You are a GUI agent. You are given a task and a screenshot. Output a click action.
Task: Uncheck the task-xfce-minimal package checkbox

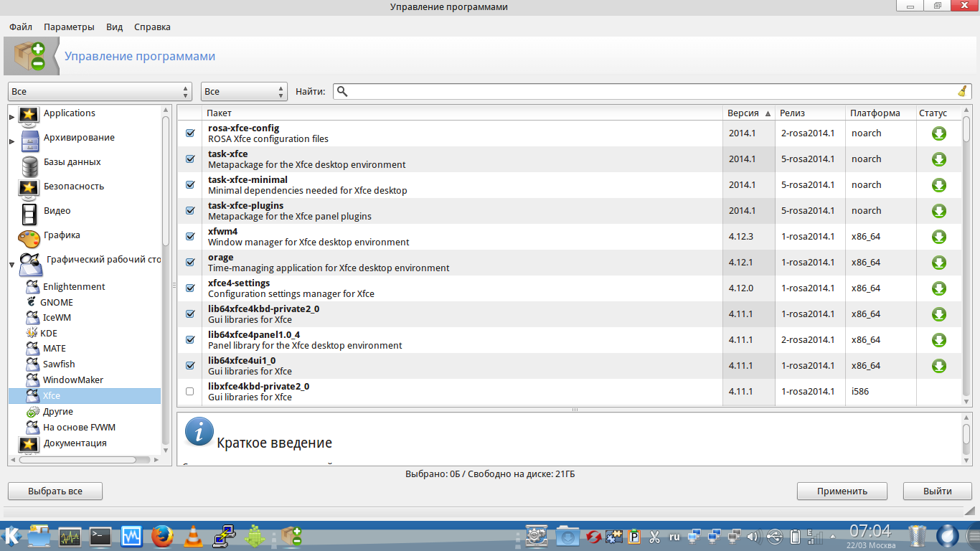click(x=190, y=185)
